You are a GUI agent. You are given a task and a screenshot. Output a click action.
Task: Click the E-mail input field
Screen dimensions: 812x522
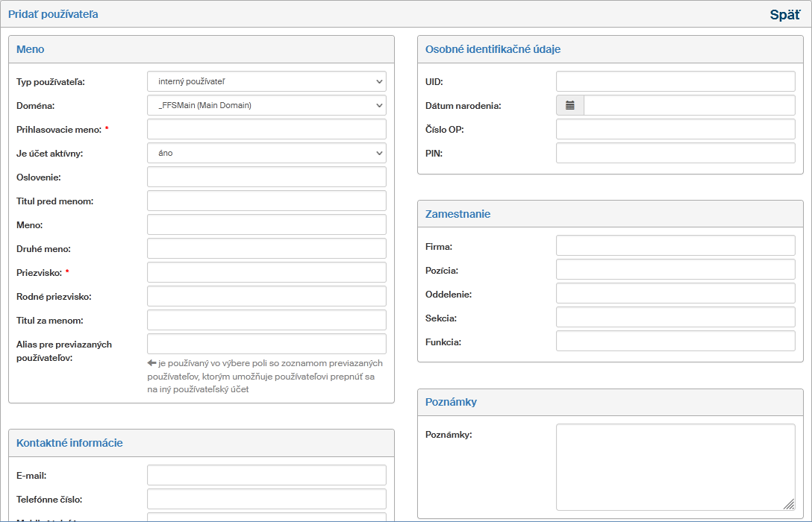tap(266, 475)
